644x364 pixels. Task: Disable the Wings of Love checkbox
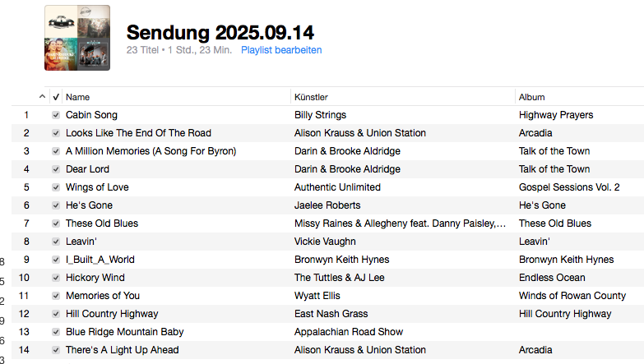[x=56, y=187]
